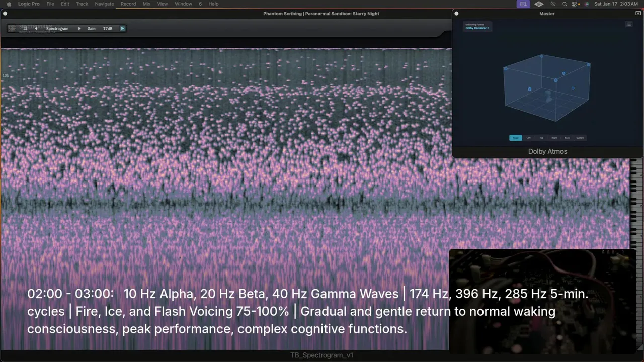The image size is (644, 362).
Task: Click the Gain label in toolbar
Action: tap(91, 29)
